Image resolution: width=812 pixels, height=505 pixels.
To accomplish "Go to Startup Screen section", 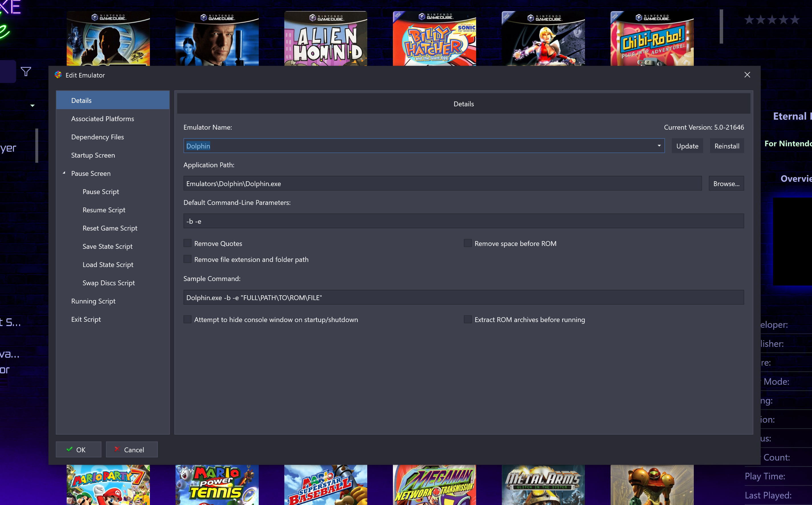I will pos(113,155).
